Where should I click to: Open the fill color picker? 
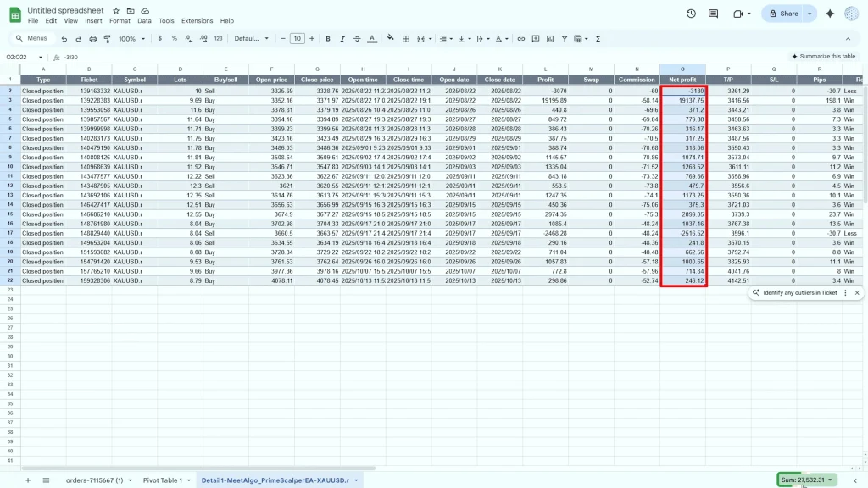(x=388, y=39)
